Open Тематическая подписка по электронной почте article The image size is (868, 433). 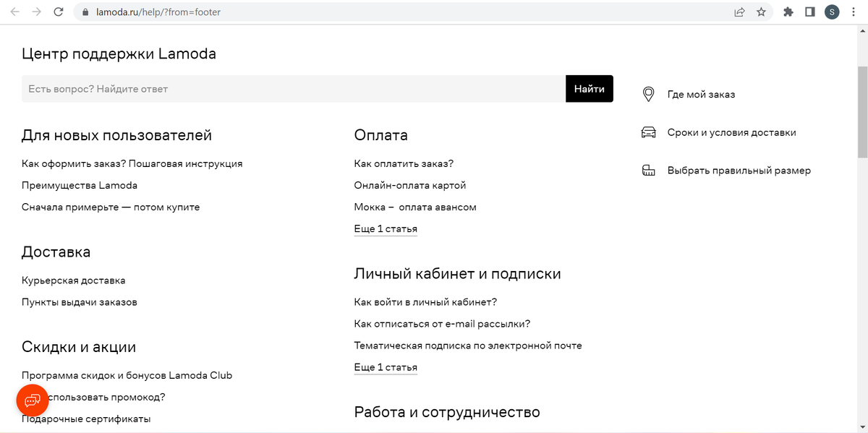pos(468,345)
